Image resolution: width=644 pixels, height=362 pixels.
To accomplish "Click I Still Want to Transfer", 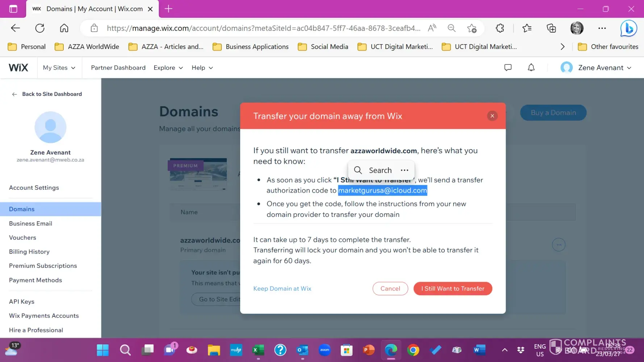I will 453,289.
